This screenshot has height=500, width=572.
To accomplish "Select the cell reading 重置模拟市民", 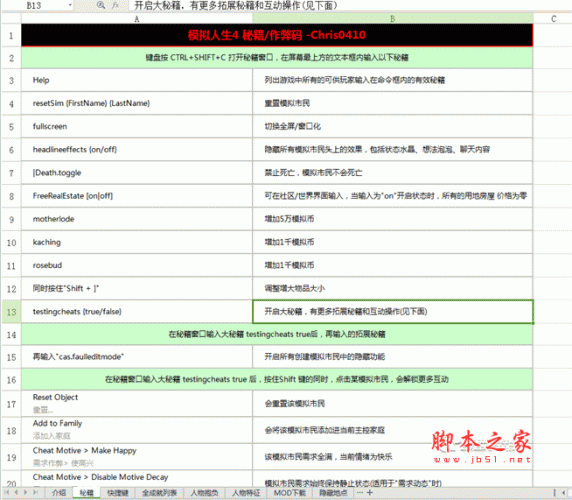I will pos(393,103).
